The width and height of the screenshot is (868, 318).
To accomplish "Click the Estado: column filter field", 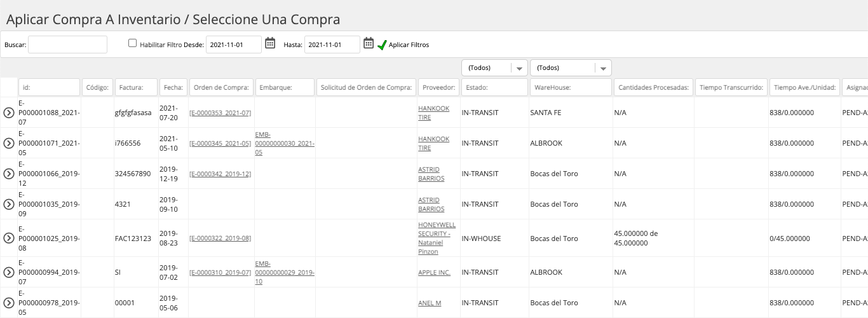I will [494, 87].
